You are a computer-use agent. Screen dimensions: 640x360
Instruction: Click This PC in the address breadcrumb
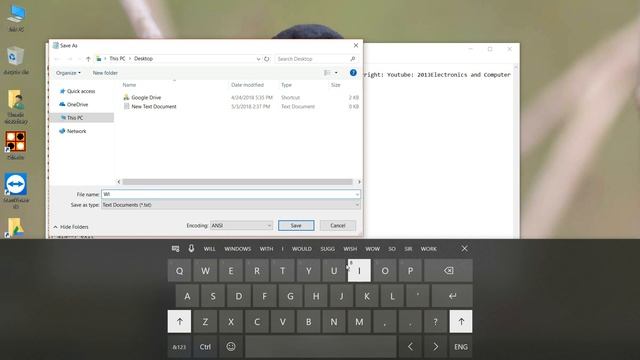(x=117, y=59)
